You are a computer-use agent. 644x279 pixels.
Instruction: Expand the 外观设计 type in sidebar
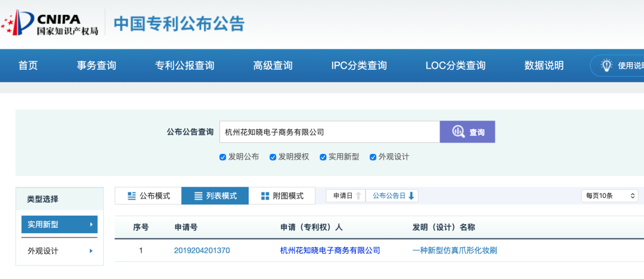pos(60,250)
